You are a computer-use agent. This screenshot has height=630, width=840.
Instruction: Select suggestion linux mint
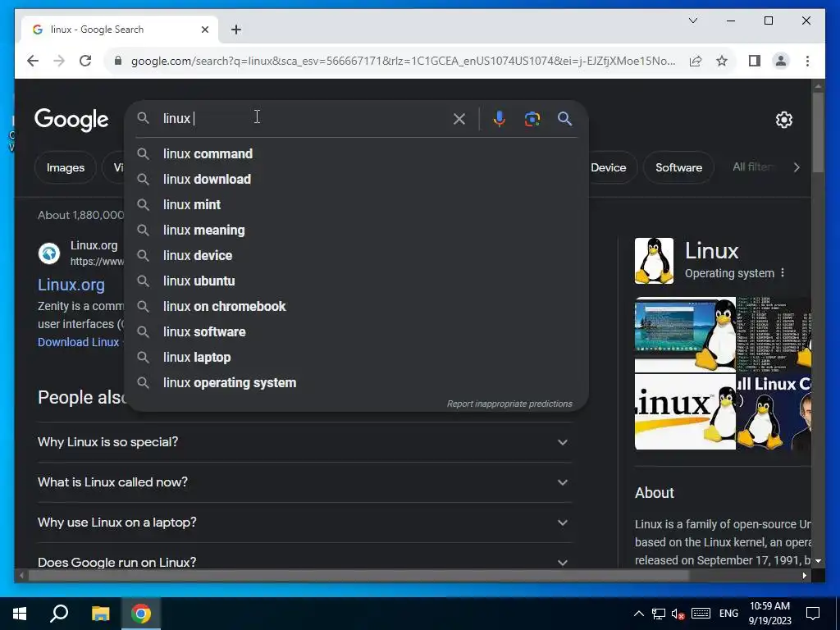(x=356, y=204)
